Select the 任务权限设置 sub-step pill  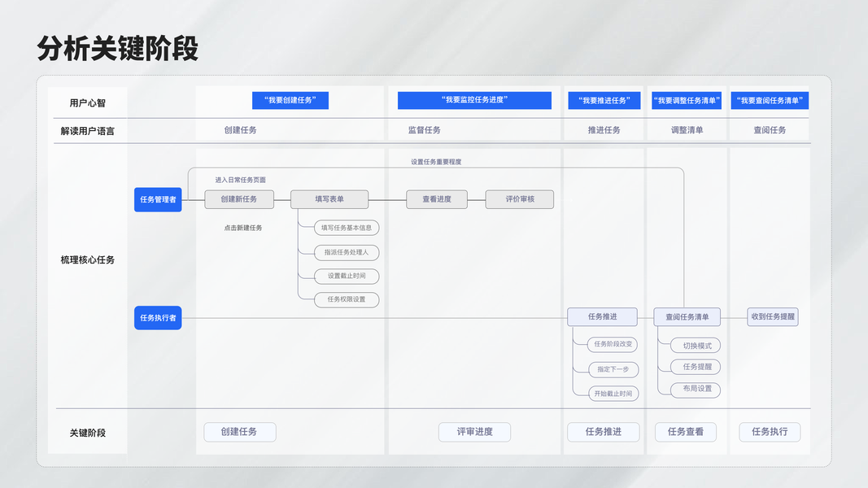point(347,299)
